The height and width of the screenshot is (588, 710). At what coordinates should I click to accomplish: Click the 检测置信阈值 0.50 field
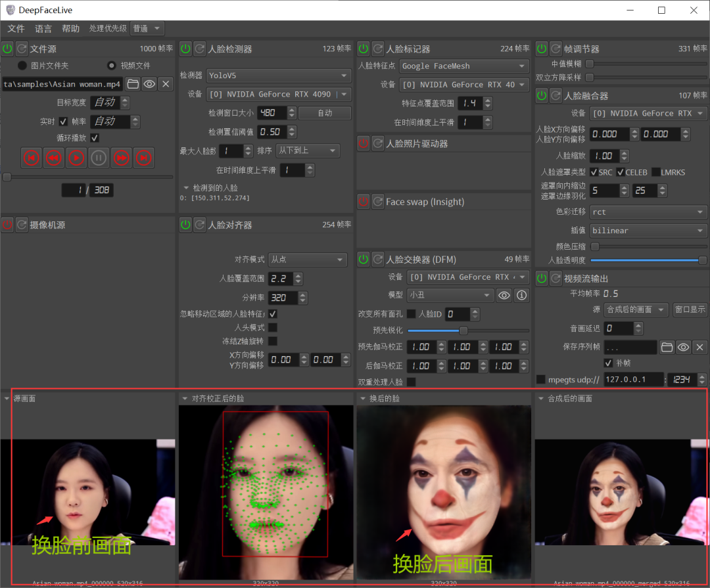tap(272, 131)
